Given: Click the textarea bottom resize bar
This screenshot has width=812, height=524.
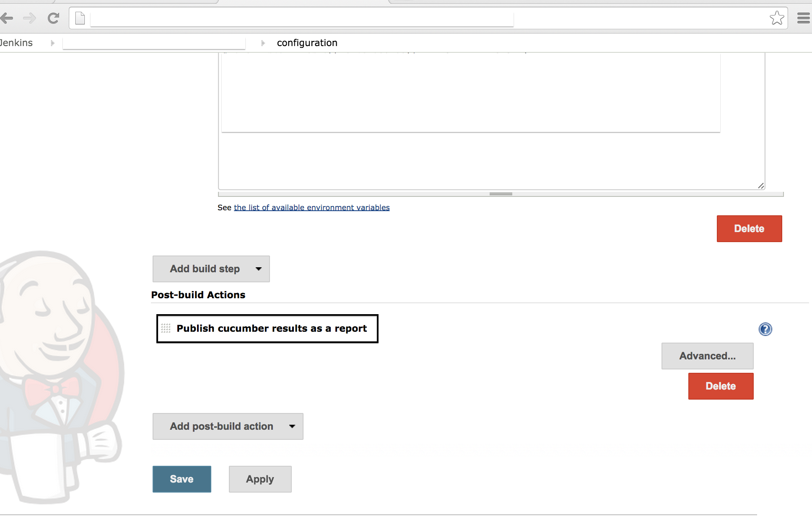Looking at the screenshot, I should tap(501, 194).
